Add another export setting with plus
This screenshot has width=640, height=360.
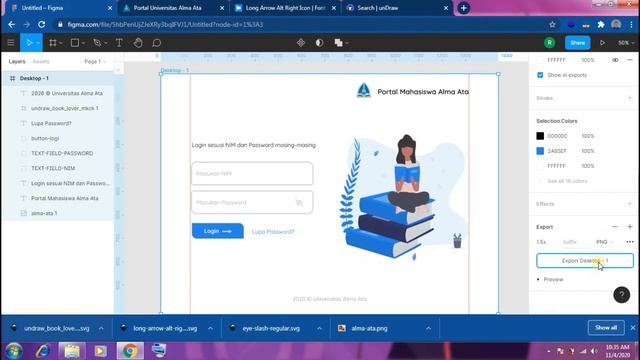click(x=629, y=227)
